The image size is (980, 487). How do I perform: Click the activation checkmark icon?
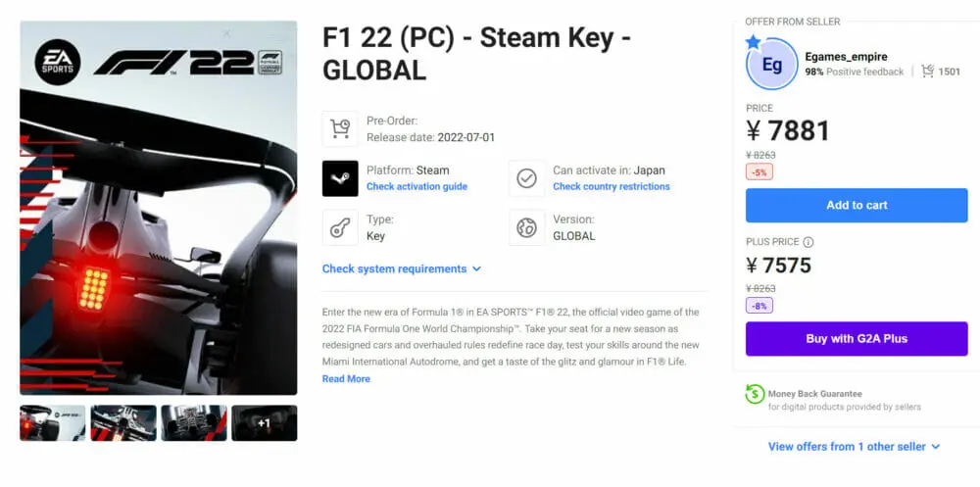pos(527,178)
